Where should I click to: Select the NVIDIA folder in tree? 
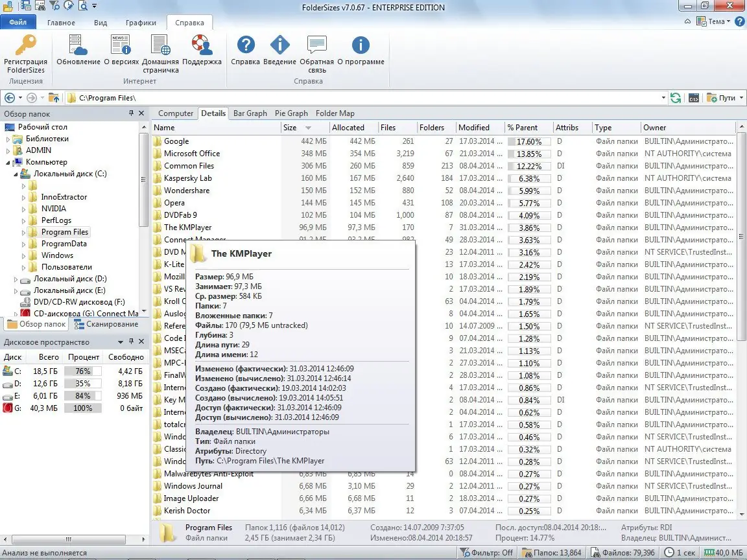point(53,209)
